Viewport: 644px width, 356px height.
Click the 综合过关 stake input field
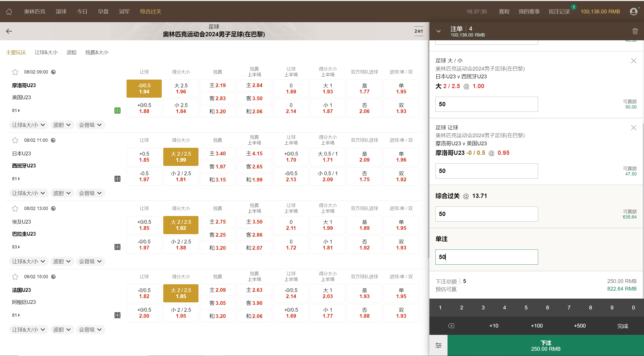[x=486, y=214]
